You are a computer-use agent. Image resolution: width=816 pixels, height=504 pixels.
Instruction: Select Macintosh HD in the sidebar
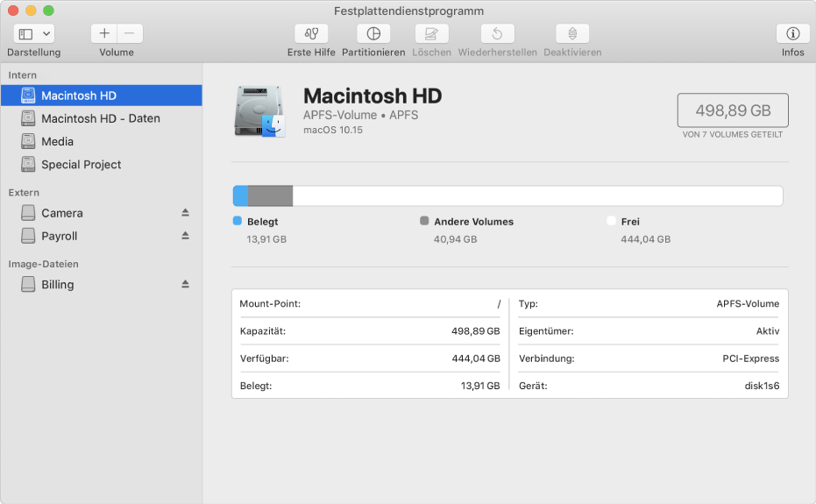point(102,96)
